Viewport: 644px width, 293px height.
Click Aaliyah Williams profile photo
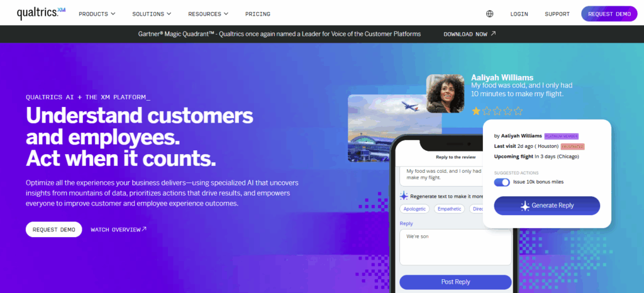445,93
